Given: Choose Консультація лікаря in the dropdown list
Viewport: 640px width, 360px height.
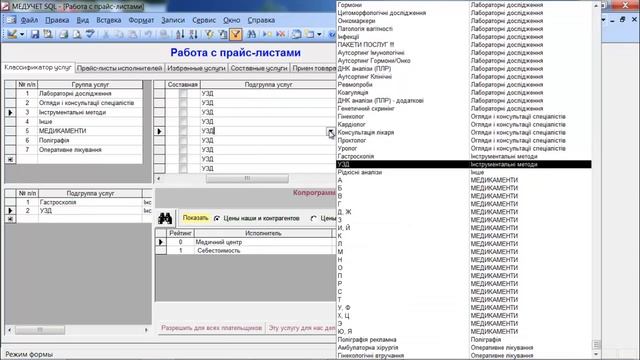Looking at the screenshot, I should click(464, 132).
